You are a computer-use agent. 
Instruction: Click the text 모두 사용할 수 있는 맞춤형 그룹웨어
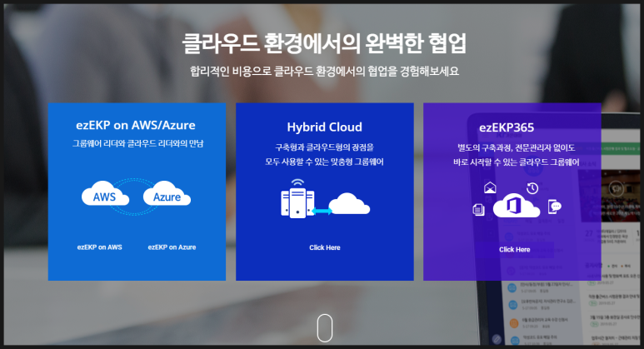[x=324, y=162]
